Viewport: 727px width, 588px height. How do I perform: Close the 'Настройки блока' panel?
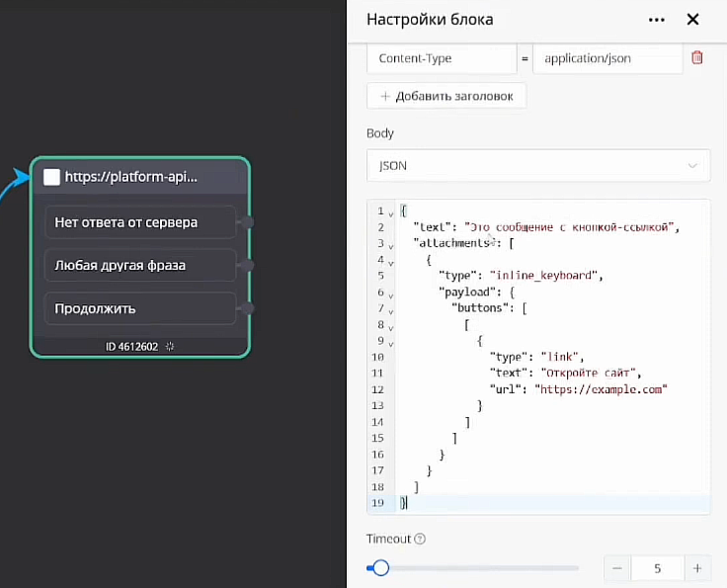pos(693,19)
